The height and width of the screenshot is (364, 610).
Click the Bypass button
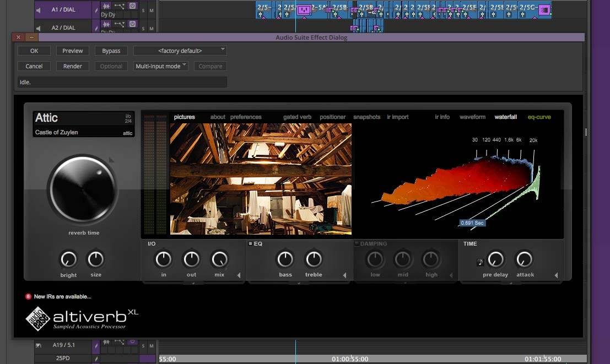click(111, 51)
